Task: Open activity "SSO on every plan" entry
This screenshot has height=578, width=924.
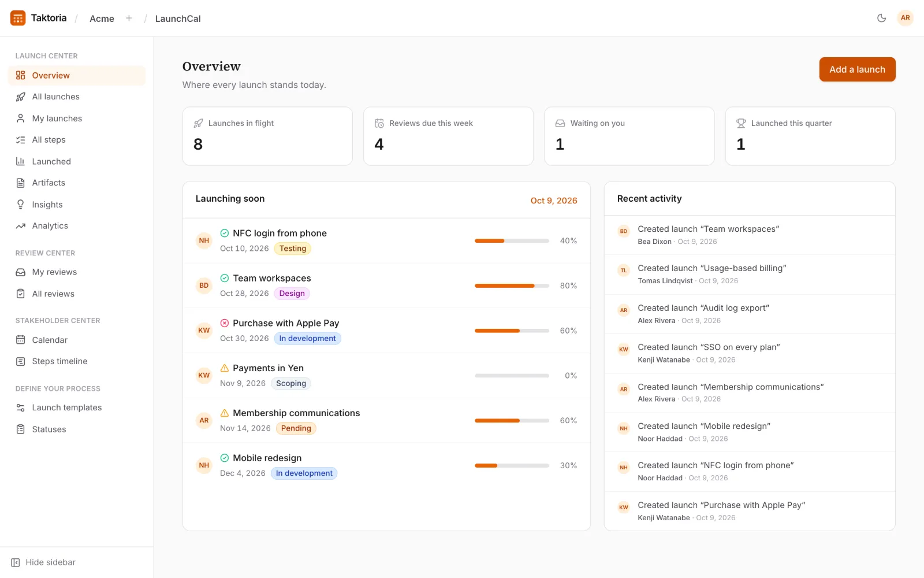Action: click(750, 353)
